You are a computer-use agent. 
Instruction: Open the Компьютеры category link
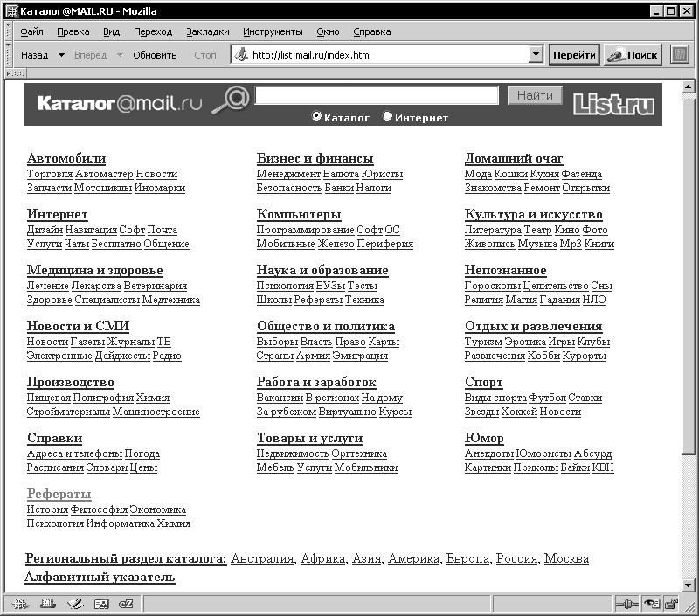299,214
